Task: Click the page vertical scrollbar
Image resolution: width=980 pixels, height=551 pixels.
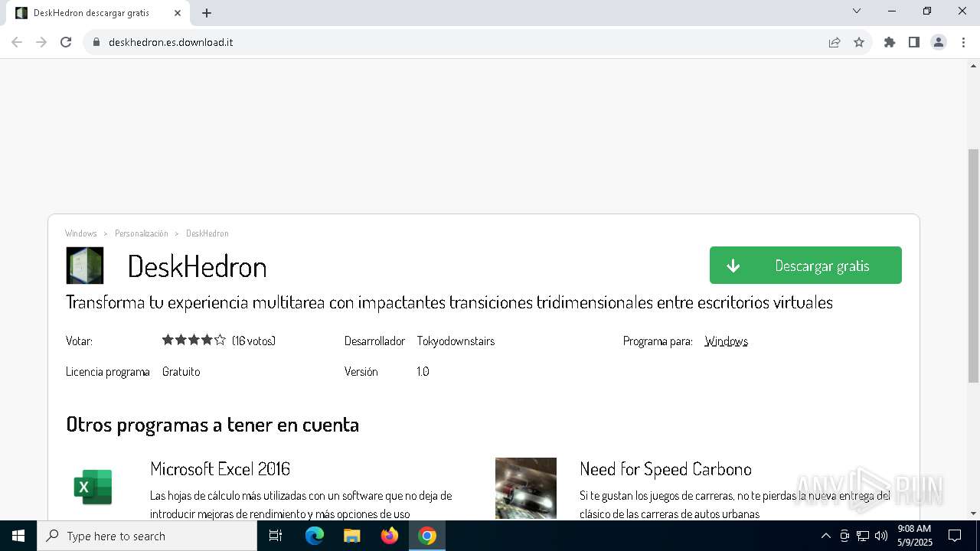Action: point(973,266)
